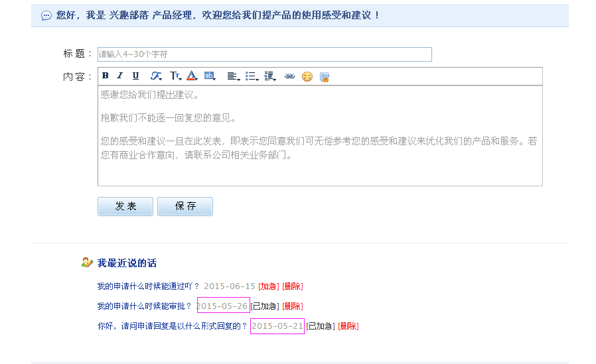The width and height of the screenshot is (596, 364).
Task: Open the indent options dropdown
Action: (270, 76)
